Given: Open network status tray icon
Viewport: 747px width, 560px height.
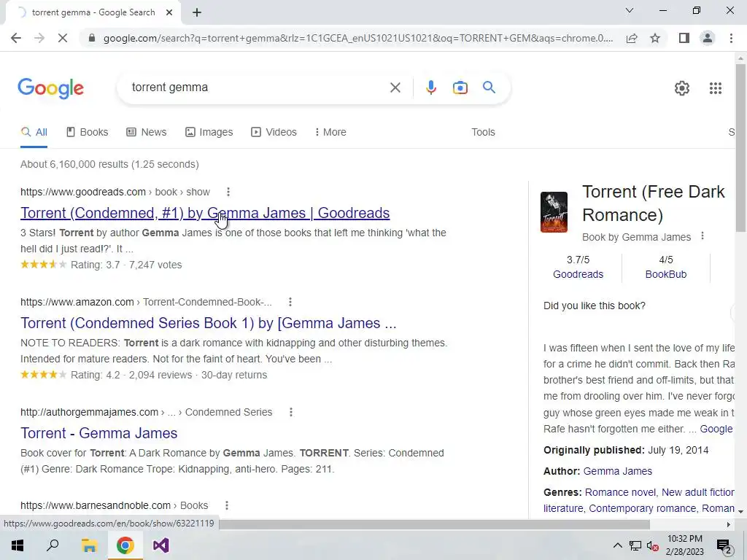Looking at the screenshot, I should tap(635, 545).
